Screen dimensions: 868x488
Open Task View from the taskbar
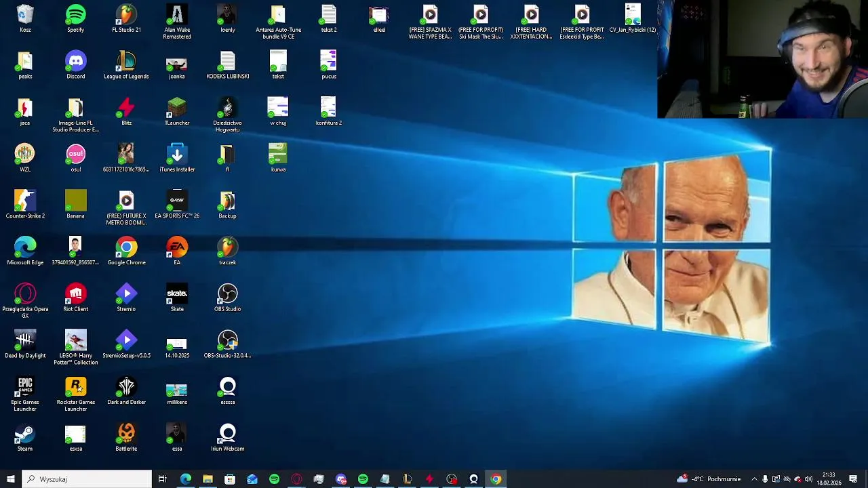tap(163, 479)
